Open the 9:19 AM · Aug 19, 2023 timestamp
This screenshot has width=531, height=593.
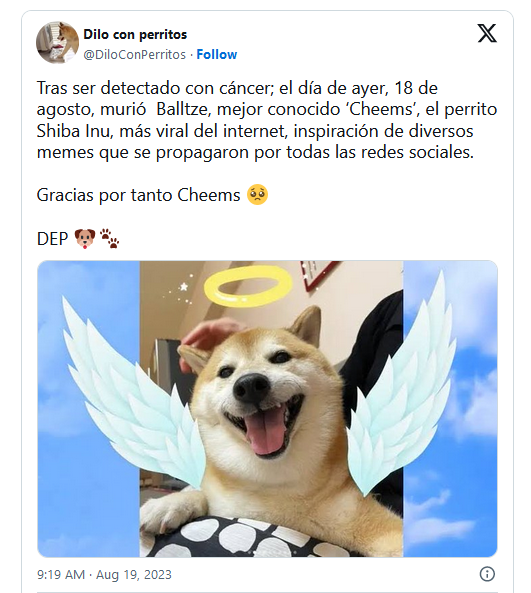104,574
